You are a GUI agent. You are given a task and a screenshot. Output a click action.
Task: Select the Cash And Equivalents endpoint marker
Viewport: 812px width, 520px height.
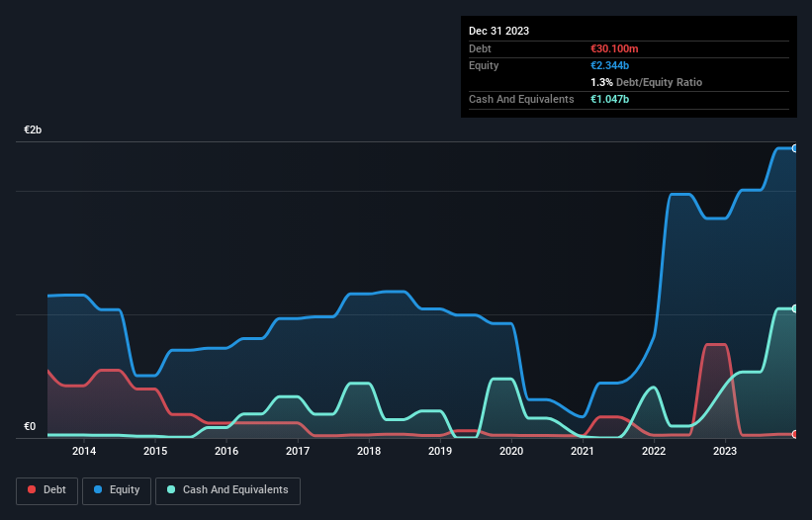795,308
